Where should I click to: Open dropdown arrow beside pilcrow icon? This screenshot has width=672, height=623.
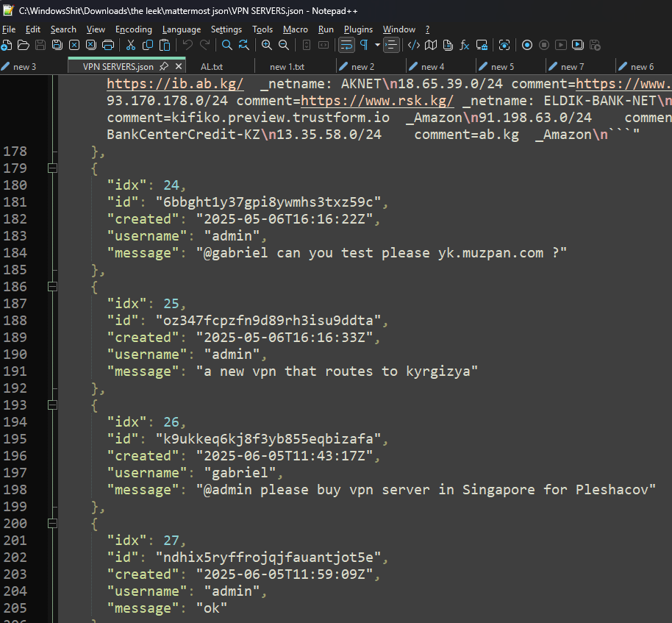[x=377, y=45]
